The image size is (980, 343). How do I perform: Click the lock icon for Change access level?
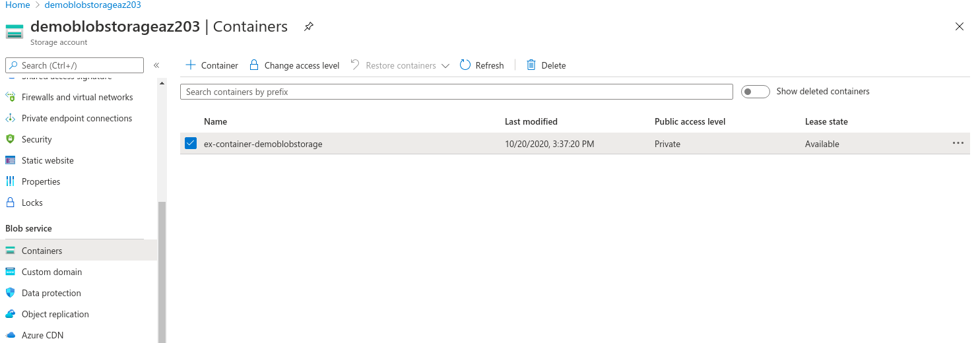point(254,65)
